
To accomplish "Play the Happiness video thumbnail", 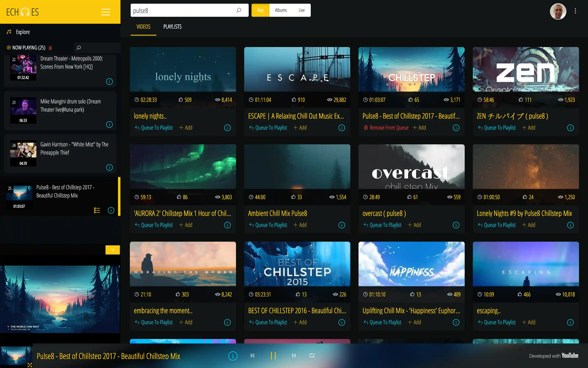I will (411, 264).
